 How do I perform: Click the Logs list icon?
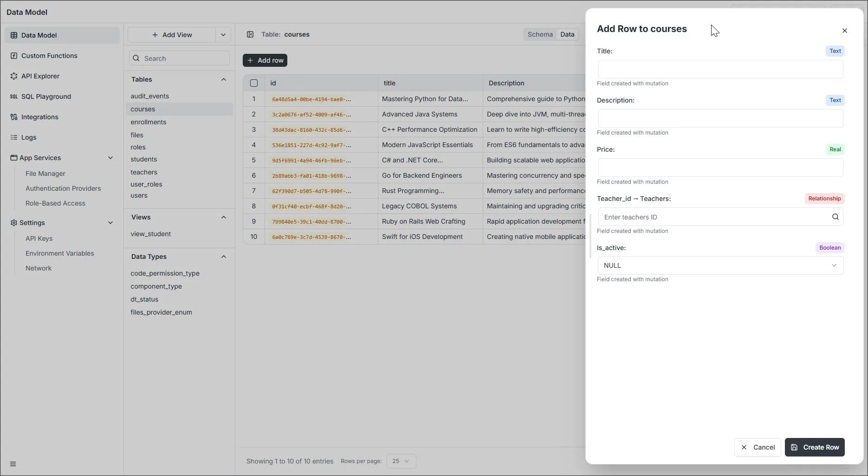pos(14,137)
